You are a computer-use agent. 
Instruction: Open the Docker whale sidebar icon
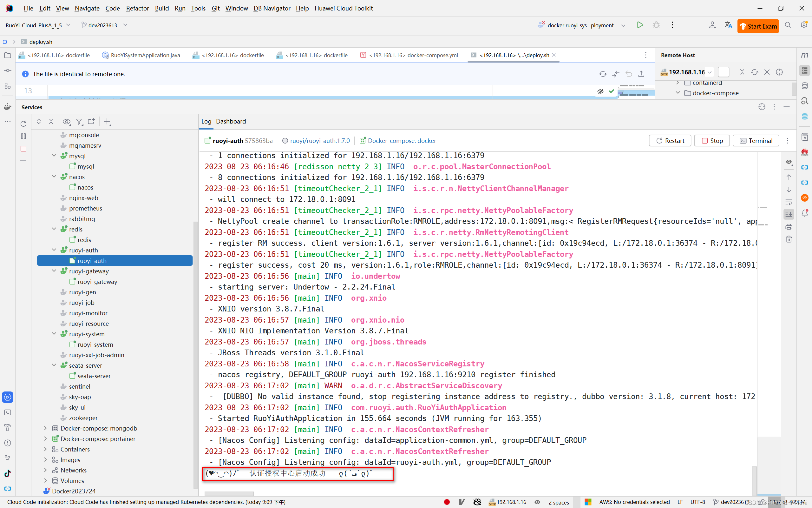coord(7,106)
